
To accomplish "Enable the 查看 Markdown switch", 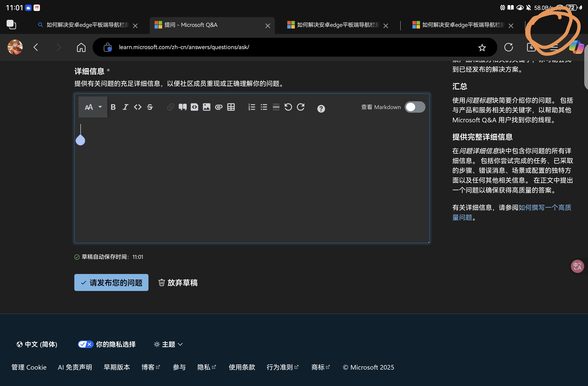I will tap(415, 107).
